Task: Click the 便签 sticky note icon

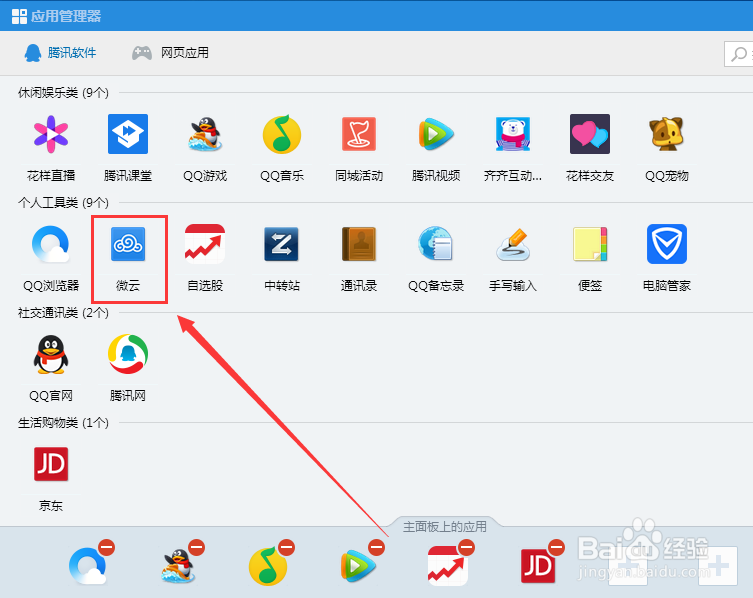Action: point(590,244)
